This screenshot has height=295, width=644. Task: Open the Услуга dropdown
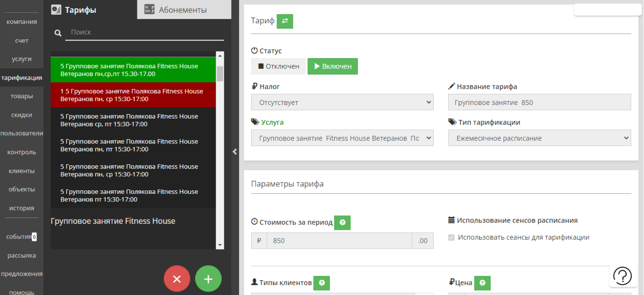pyautogui.click(x=342, y=138)
